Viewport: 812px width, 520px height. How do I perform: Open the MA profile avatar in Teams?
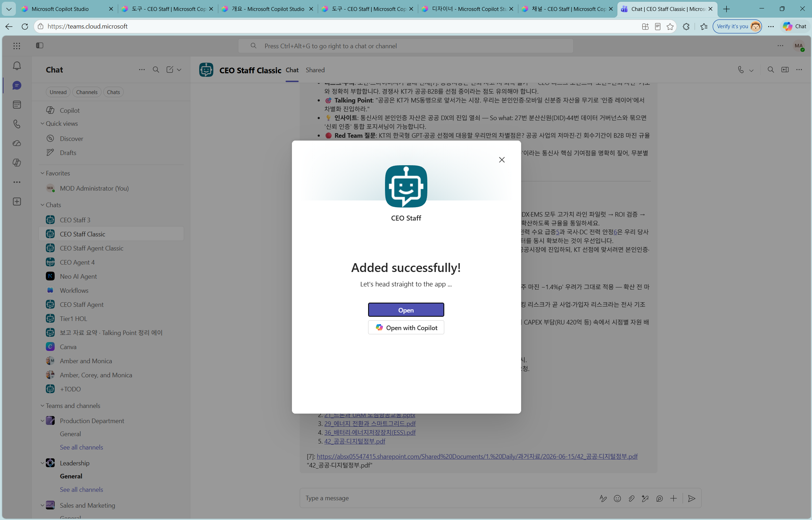(x=799, y=46)
